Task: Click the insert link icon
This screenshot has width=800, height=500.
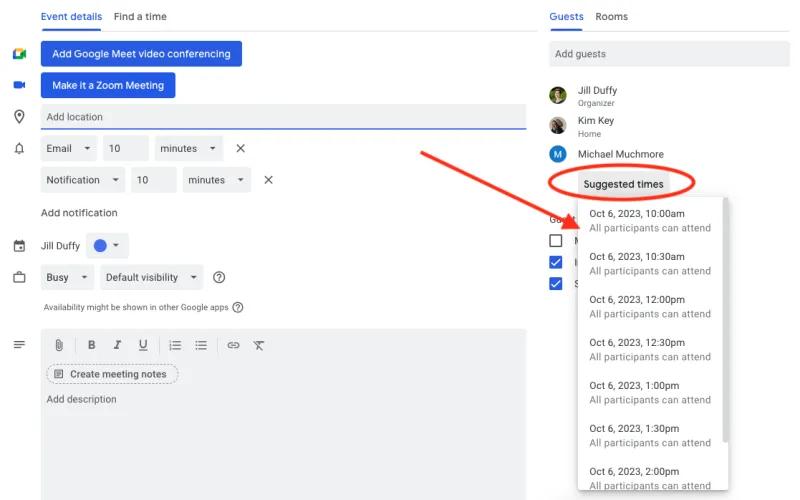Action: [233, 345]
